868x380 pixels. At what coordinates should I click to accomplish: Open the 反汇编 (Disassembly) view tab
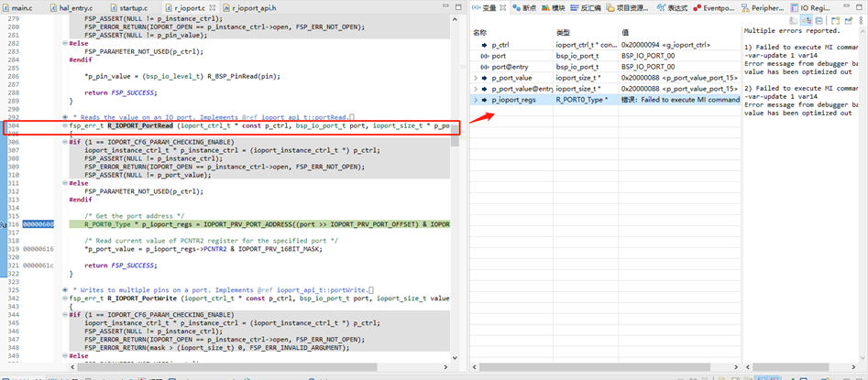tap(586, 7)
